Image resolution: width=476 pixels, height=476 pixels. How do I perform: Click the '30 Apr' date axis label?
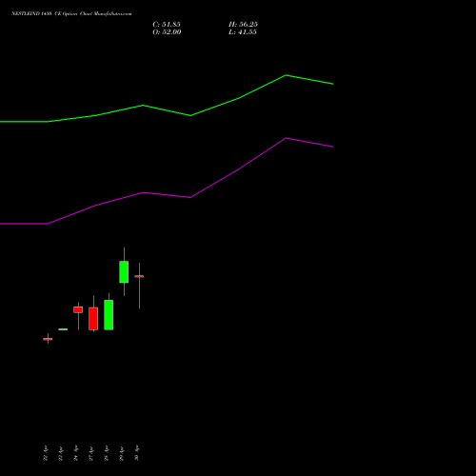(x=137, y=453)
